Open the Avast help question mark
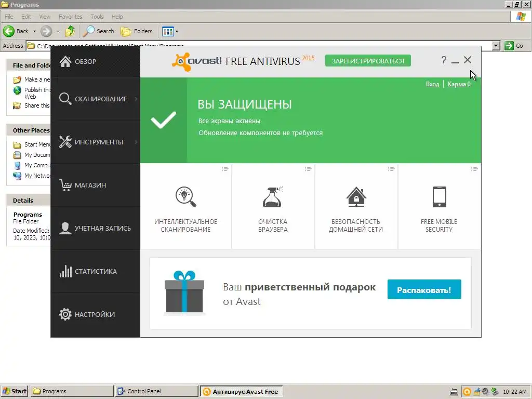The width and height of the screenshot is (532, 399). (444, 60)
